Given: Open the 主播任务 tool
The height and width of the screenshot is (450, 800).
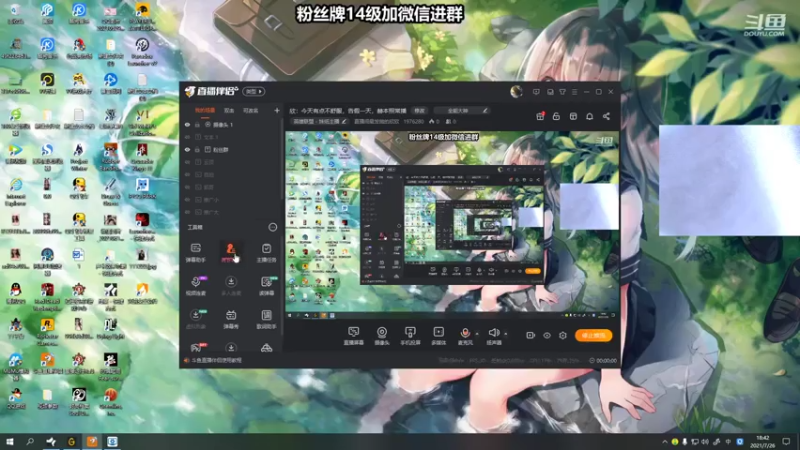Looking at the screenshot, I should [266, 253].
